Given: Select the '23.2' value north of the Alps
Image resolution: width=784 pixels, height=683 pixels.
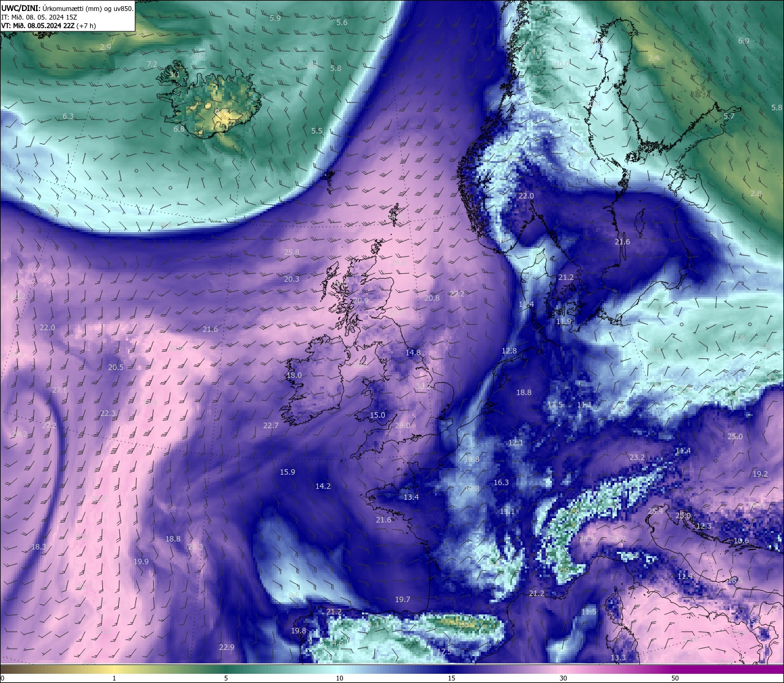Looking at the screenshot, I should [x=637, y=457].
